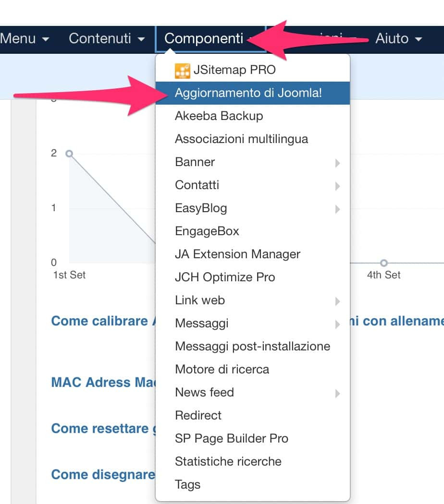Screen dimensions: 444x504
Task: Expand the Banner submenu
Action: pyautogui.click(x=253, y=162)
